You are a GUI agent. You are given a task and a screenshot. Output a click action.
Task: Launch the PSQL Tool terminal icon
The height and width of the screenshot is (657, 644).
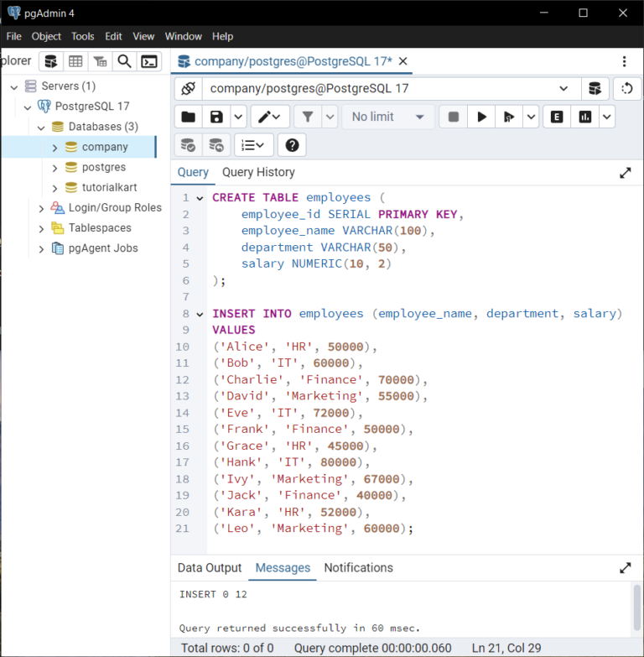pos(149,61)
